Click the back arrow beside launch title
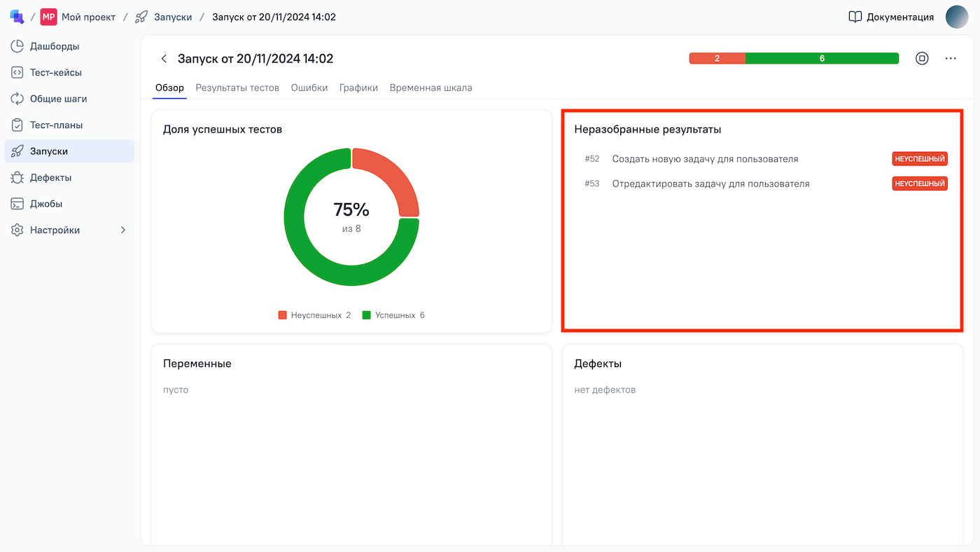Viewport: 980px width, 552px height. pyautogui.click(x=164, y=59)
